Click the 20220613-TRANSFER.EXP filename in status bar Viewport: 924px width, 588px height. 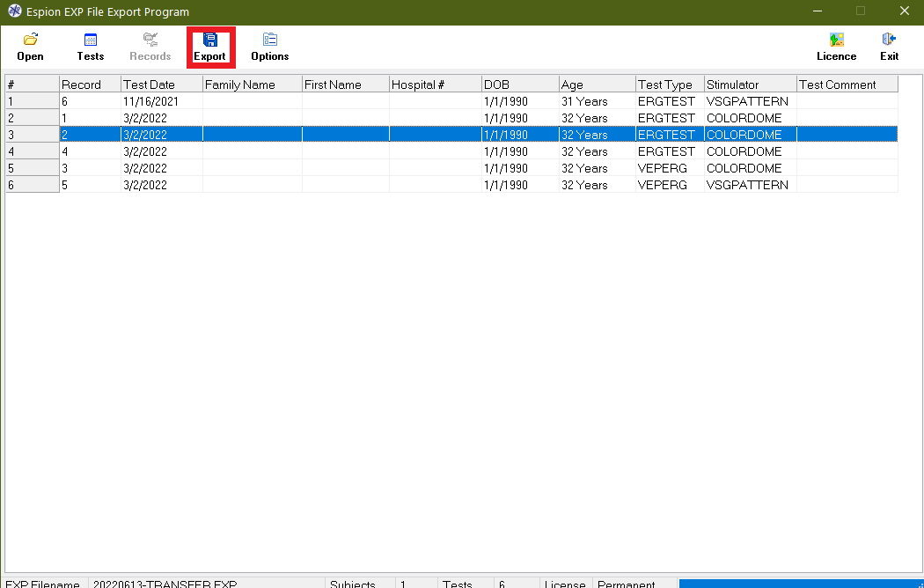(x=165, y=584)
